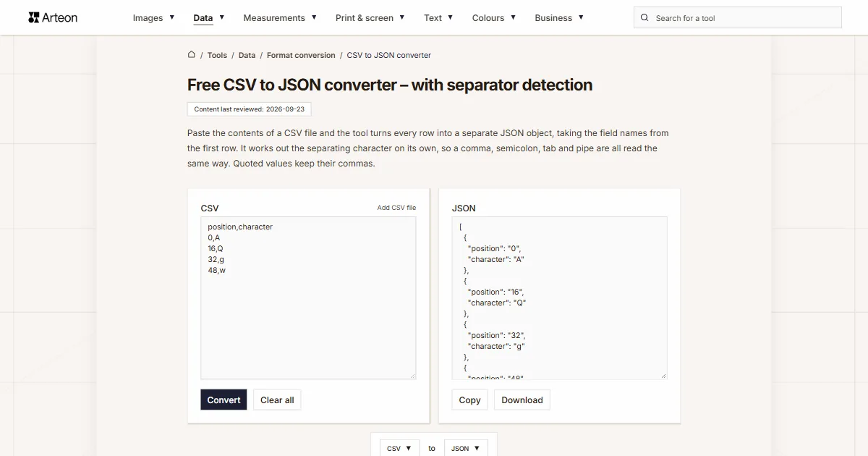Open the JSON target format dropdown
868x456 pixels.
coord(466,448)
